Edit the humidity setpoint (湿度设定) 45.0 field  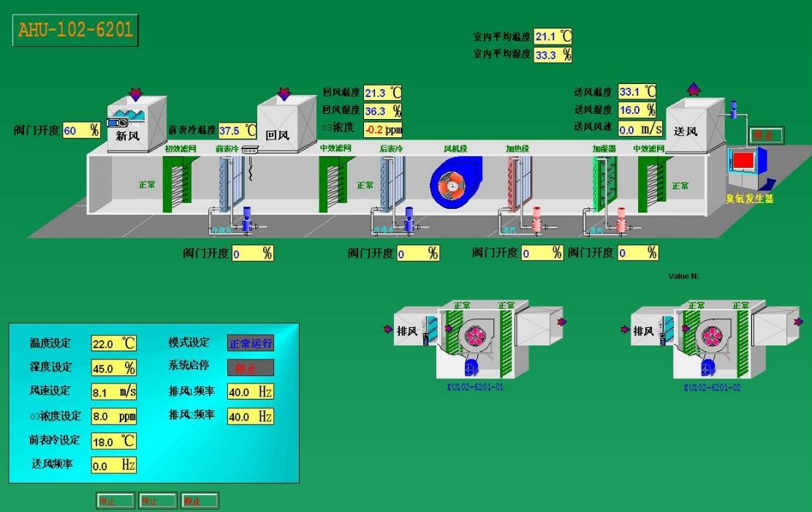pyautogui.click(x=113, y=367)
